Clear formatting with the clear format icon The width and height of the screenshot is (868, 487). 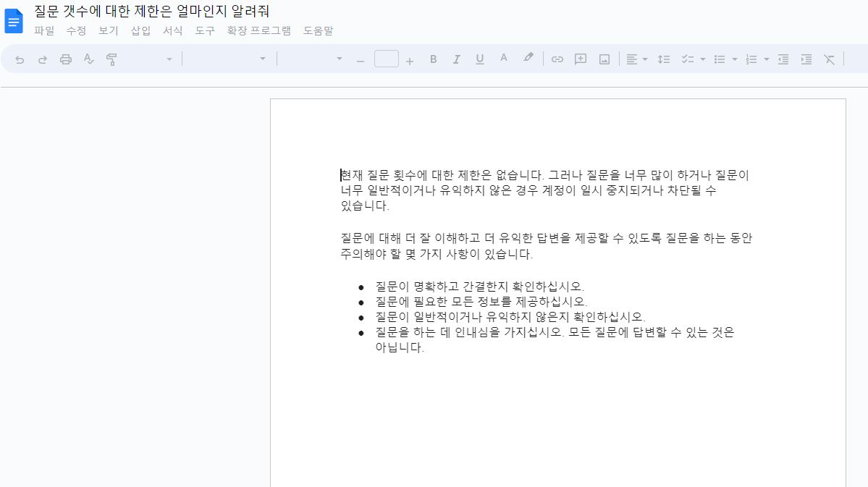click(x=829, y=59)
